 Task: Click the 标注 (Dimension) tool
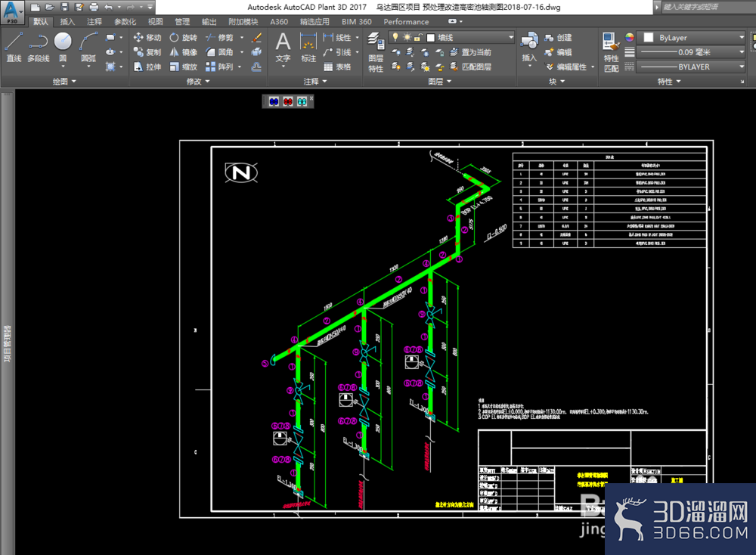(308, 47)
